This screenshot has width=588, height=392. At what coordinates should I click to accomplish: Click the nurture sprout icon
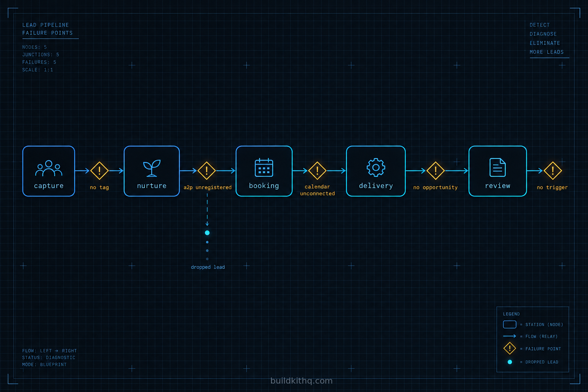coord(152,168)
